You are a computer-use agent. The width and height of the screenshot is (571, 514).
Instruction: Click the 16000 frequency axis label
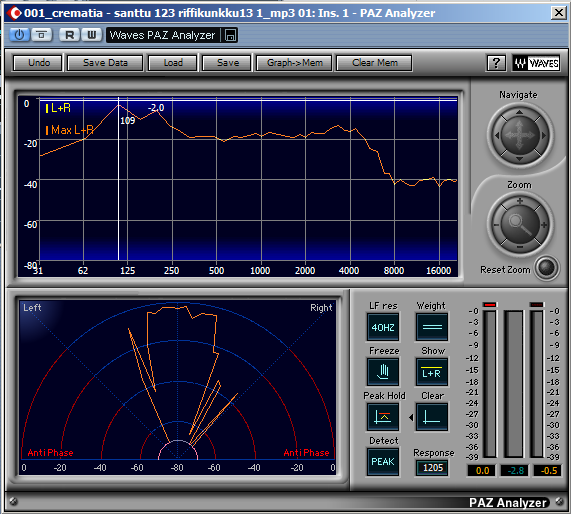[438, 271]
